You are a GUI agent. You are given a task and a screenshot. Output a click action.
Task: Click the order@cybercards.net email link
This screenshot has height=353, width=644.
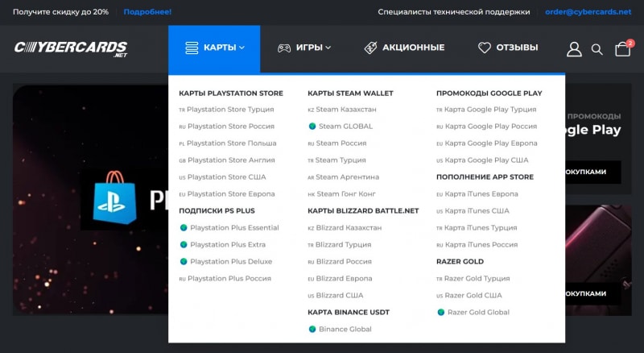pyautogui.click(x=588, y=12)
